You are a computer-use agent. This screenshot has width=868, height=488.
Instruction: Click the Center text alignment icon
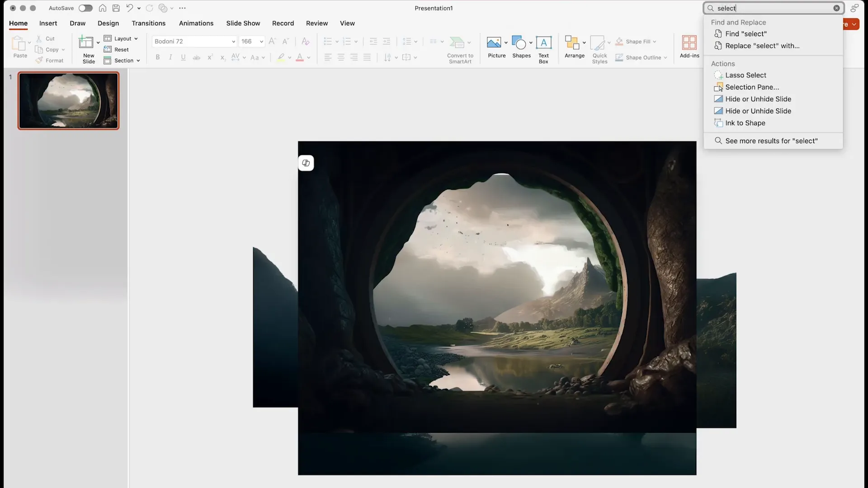(341, 57)
